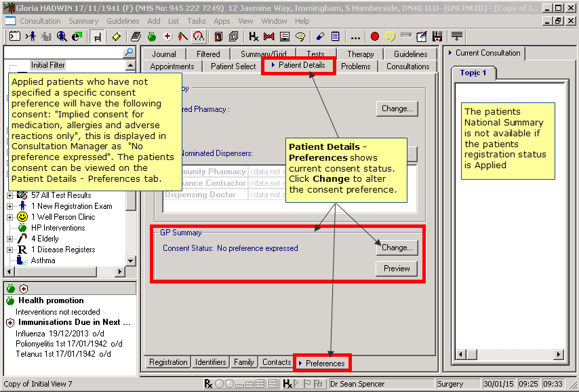
Task: Expand the 4 Elderly tree node
Action: (x=10, y=239)
